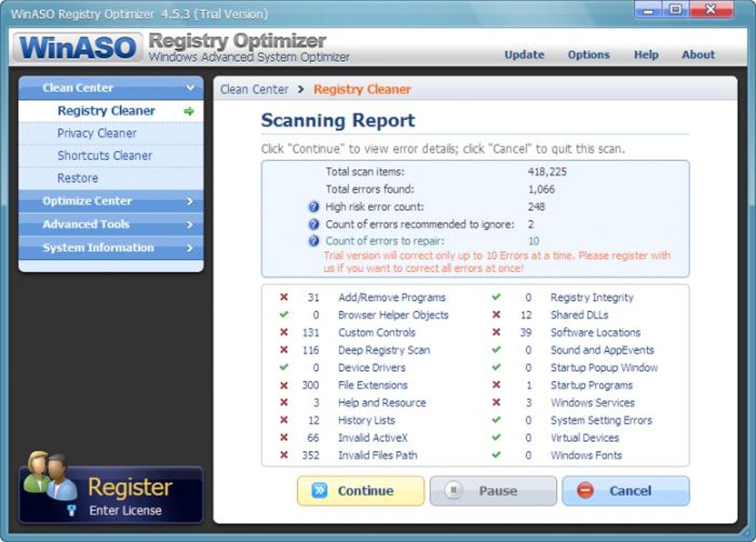
Task: Expand the Advanced Tools section
Action: pos(111,224)
